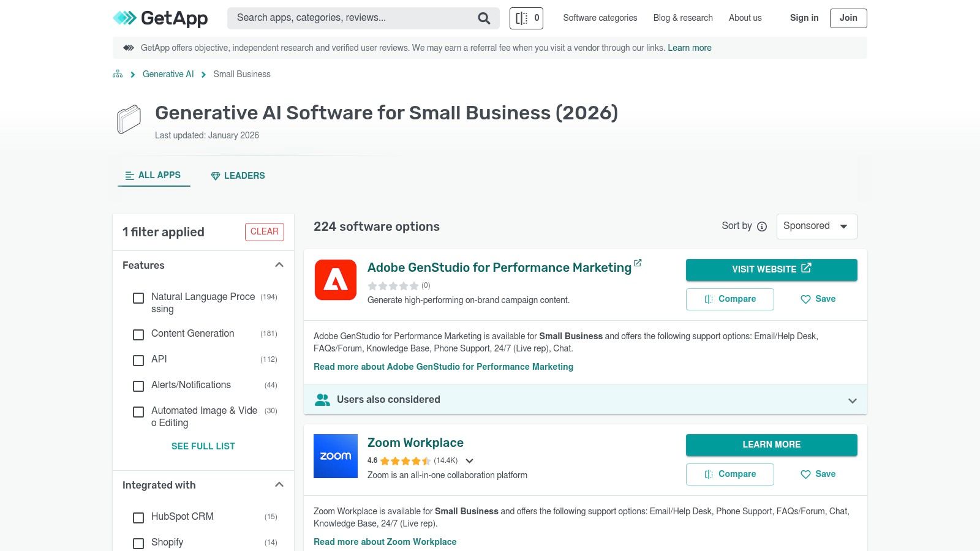Open the compare list counter icon
Viewport: 980px width, 551px height.
pyautogui.click(x=526, y=18)
